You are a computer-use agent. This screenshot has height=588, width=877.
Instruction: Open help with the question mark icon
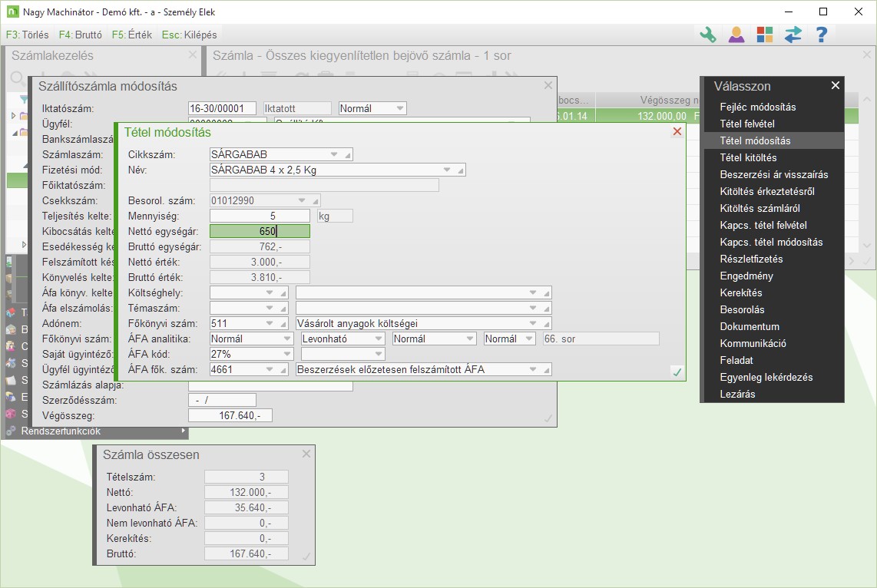pyautogui.click(x=821, y=35)
